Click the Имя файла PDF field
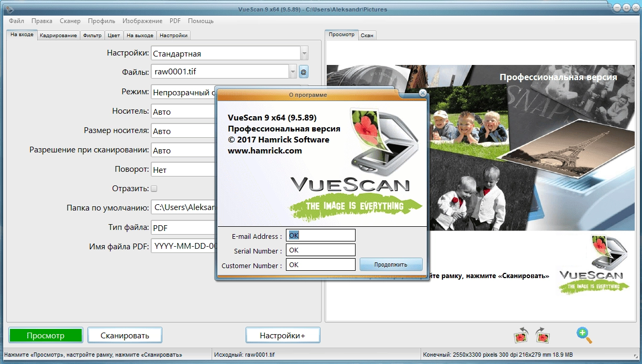The image size is (642, 364). click(x=183, y=247)
